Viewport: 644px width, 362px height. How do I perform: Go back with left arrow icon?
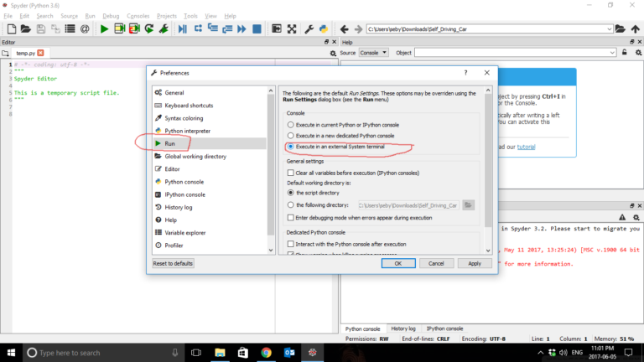click(x=344, y=29)
